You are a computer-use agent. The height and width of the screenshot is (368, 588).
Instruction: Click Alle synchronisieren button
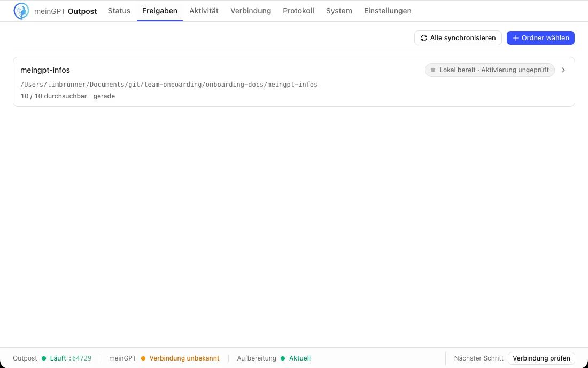[x=458, y=38]
